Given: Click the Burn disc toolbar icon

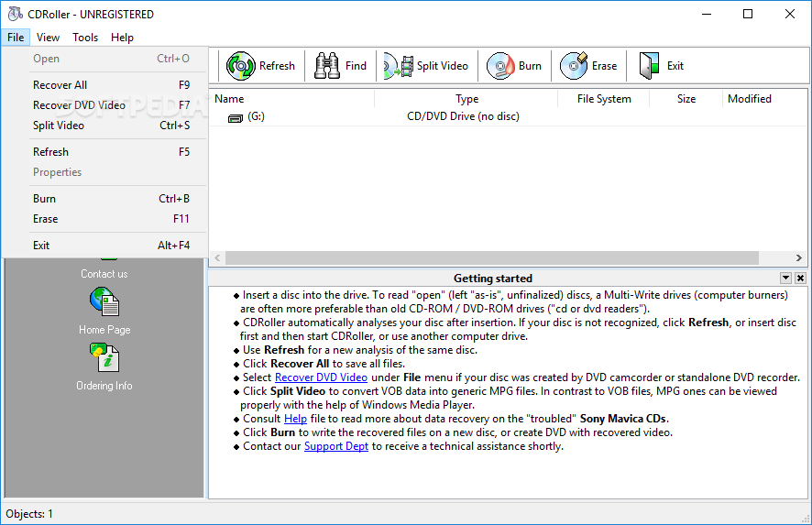Looking at the screenshot, I should coord(500,66).
